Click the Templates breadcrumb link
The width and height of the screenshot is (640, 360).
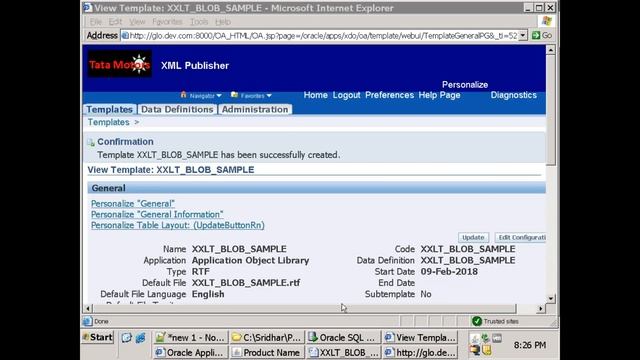pyautogui.click(x=108, y=122)
